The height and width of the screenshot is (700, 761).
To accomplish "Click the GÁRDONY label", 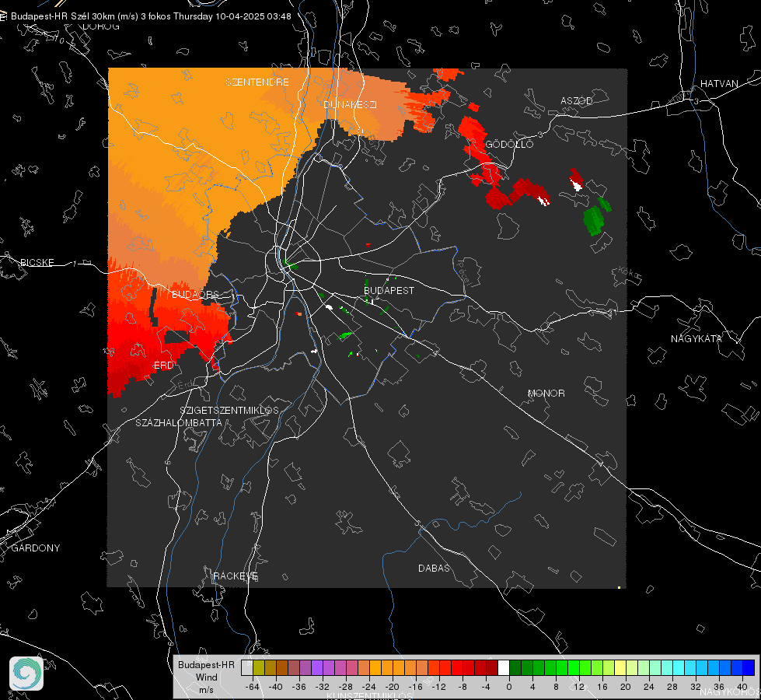I will coord(36,548).
